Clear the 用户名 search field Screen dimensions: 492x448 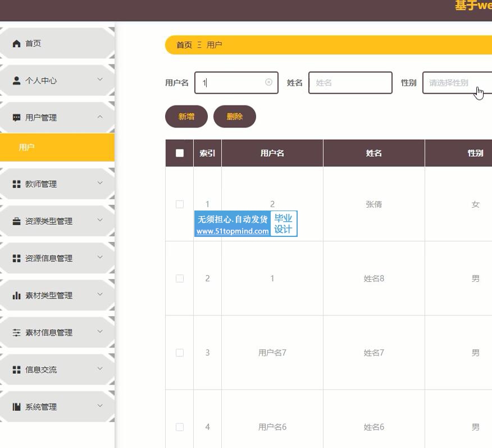[268, 82]
